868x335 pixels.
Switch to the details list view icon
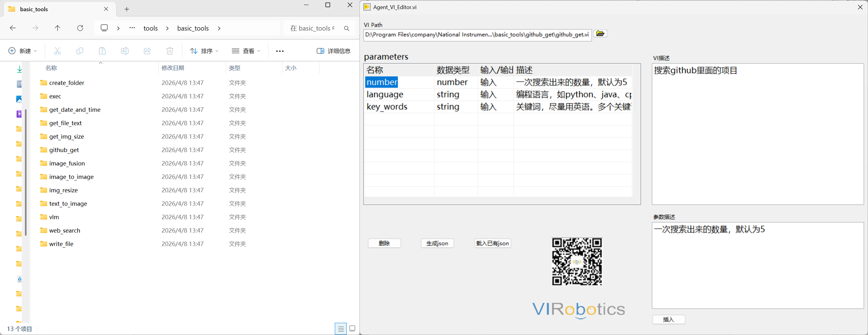tap(341, 328)
